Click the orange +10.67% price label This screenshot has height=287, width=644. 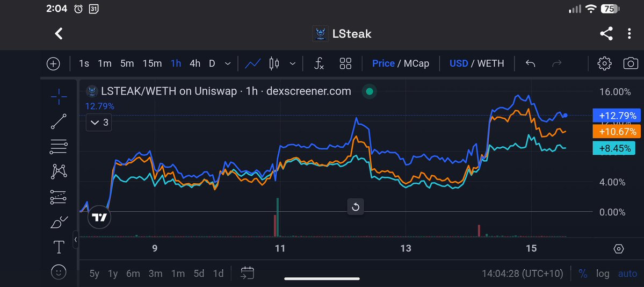point(617,132)
